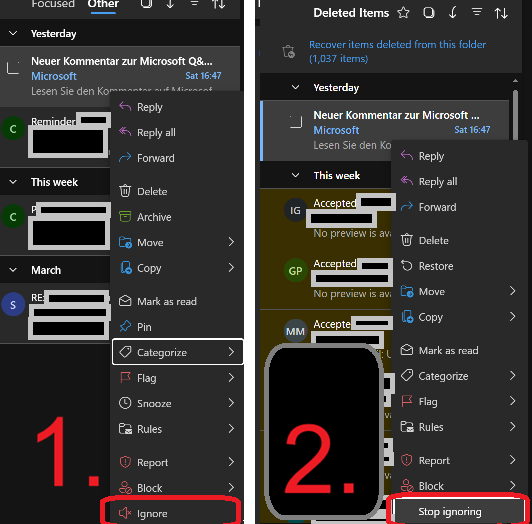Add Deleted Items to favorites with star icon

403,13
